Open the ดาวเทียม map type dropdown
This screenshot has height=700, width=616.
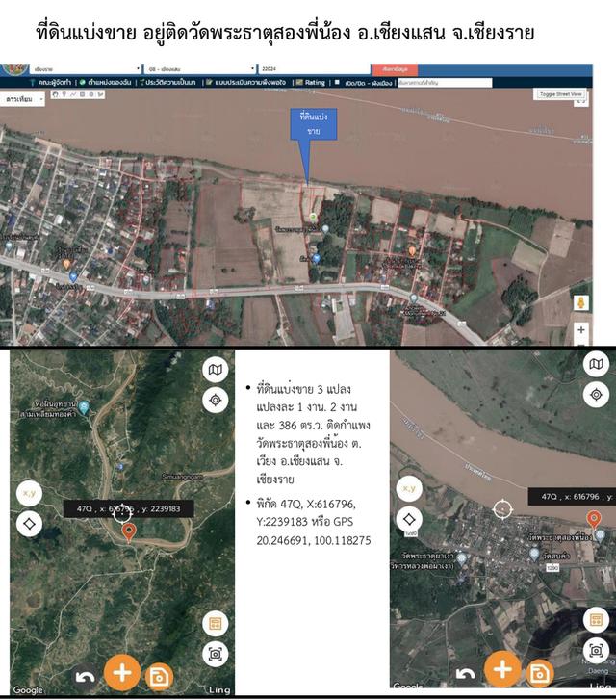(x=23, y=99)
